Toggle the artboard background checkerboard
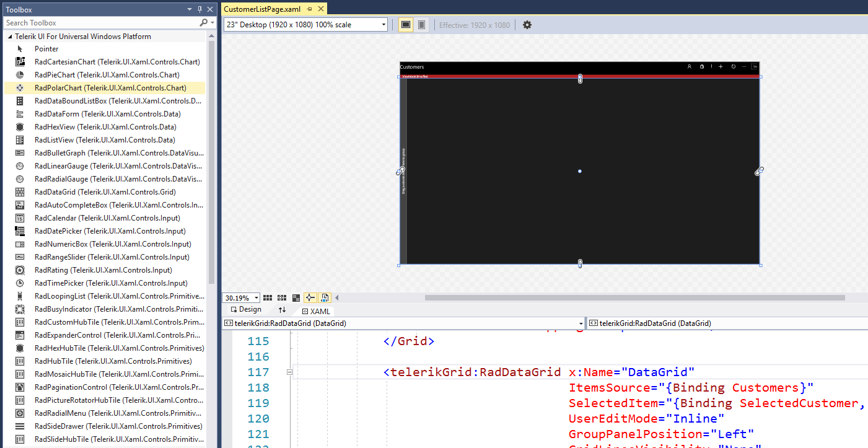The height and width of the screenshot is (448, 868). pyautogui.click(x=296, y=298)
